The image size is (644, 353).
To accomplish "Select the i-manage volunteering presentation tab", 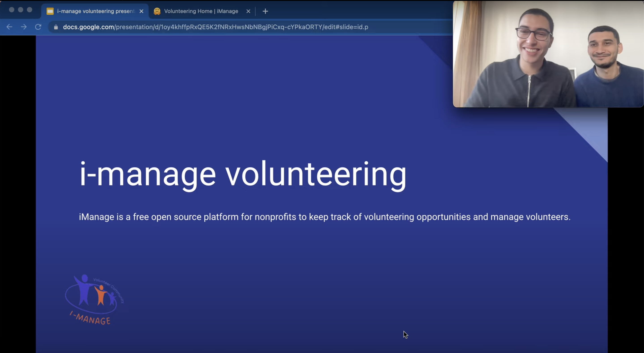I will [x=96, y=11].
